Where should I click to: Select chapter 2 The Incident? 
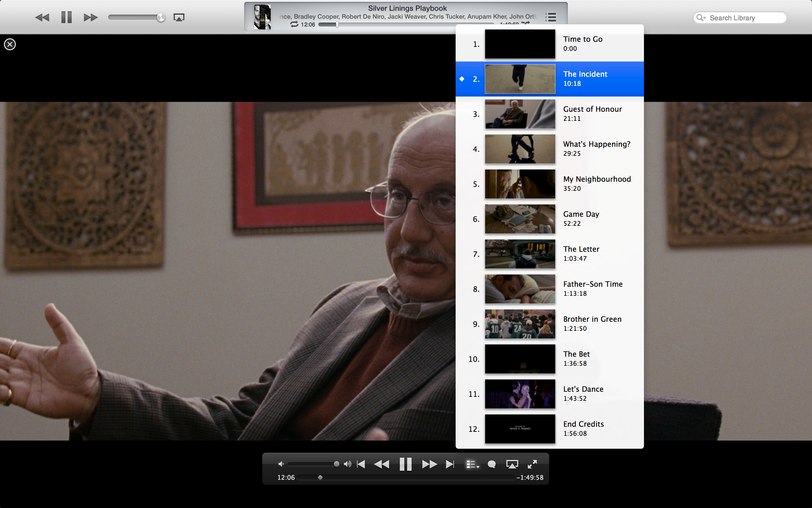(550, 79)
